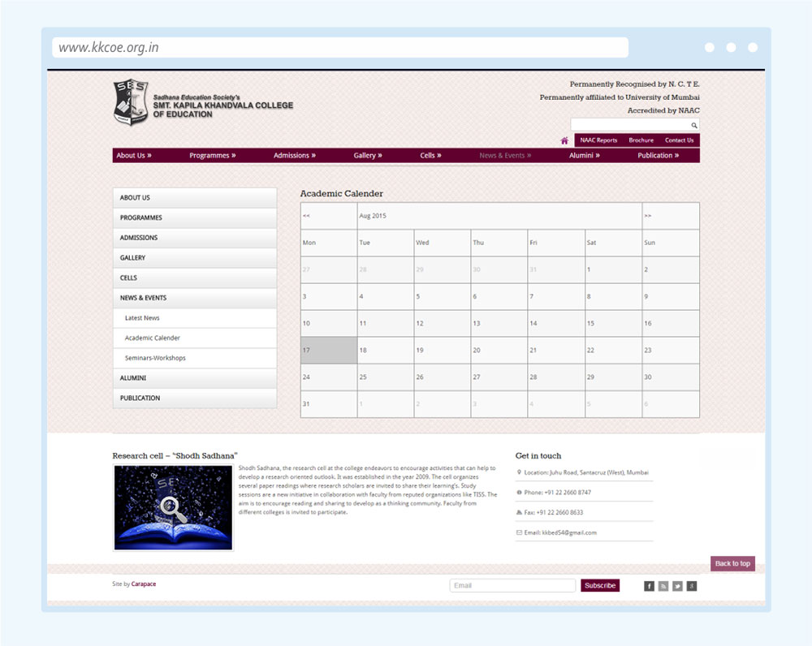Click the Subscribe button
The height and width of the screenshot is (646, 812).
click(x=600, y=585)
